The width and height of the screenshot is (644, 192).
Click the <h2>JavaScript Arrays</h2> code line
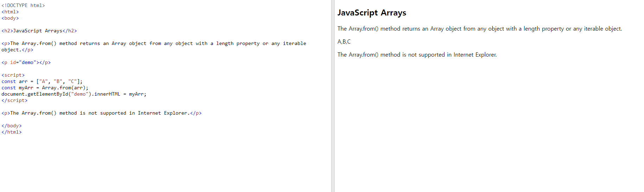(x=39, y=31)
